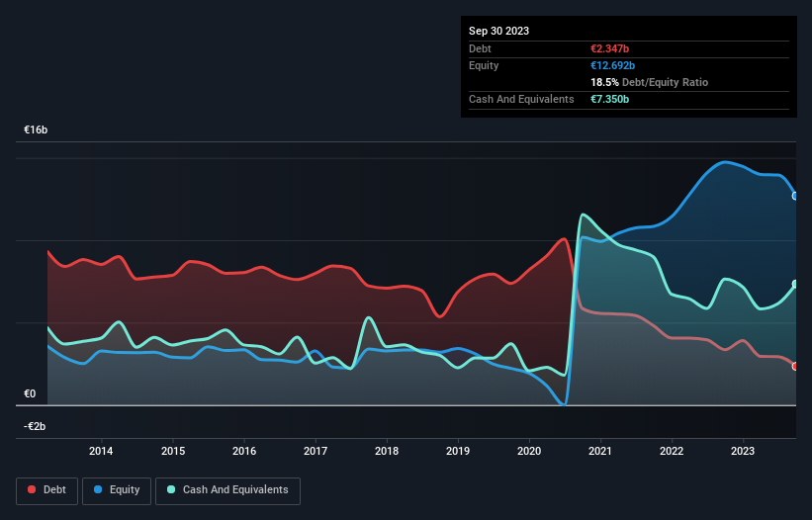Click the red Debt legend dot
812x520 pixels.
click(32, 489)
